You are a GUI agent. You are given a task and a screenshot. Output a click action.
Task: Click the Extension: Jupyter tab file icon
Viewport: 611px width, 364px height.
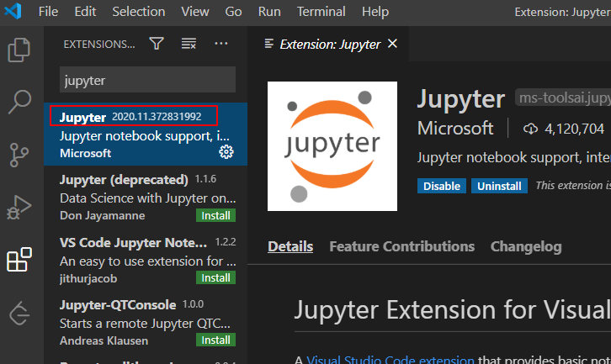[268, 44]
